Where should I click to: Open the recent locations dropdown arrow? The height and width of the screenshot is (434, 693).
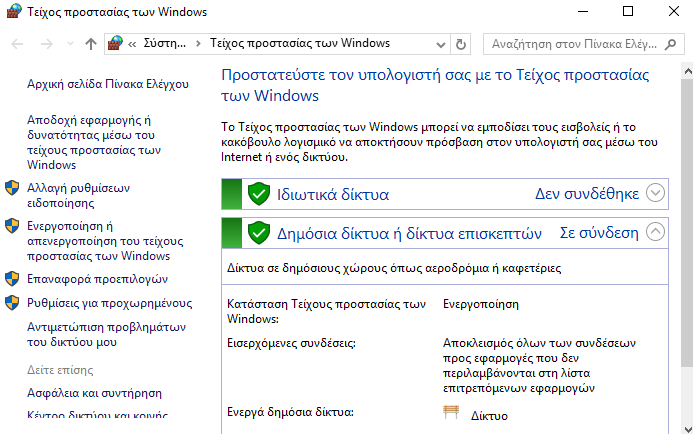point(70,44)
